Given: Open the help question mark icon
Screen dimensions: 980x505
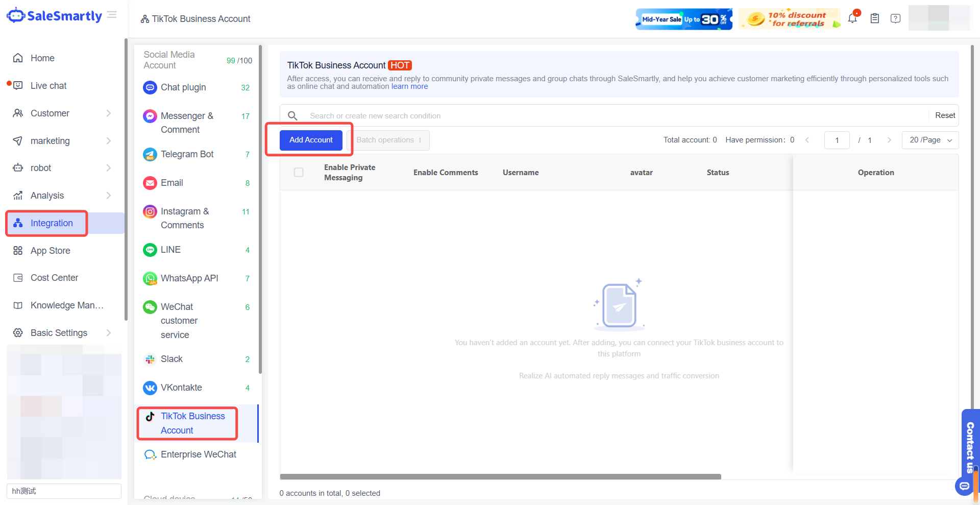Looking at the screenshot, I should click(x=895, y=18).
